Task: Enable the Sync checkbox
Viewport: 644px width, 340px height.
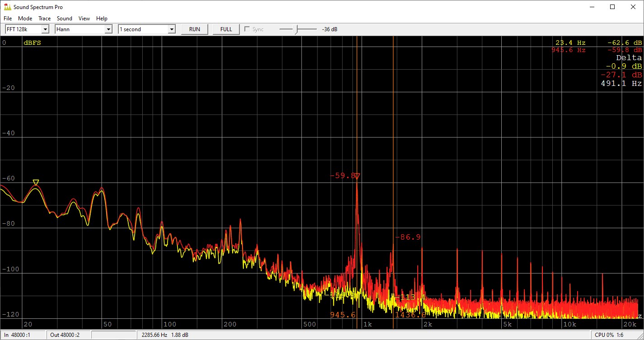Action: 247,28
